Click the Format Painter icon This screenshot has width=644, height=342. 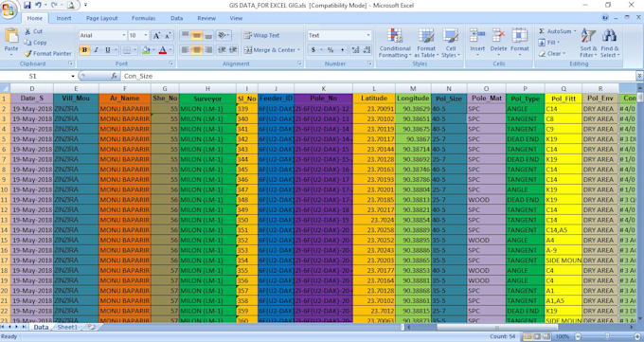pyautogui.click(x=27, y=54)
